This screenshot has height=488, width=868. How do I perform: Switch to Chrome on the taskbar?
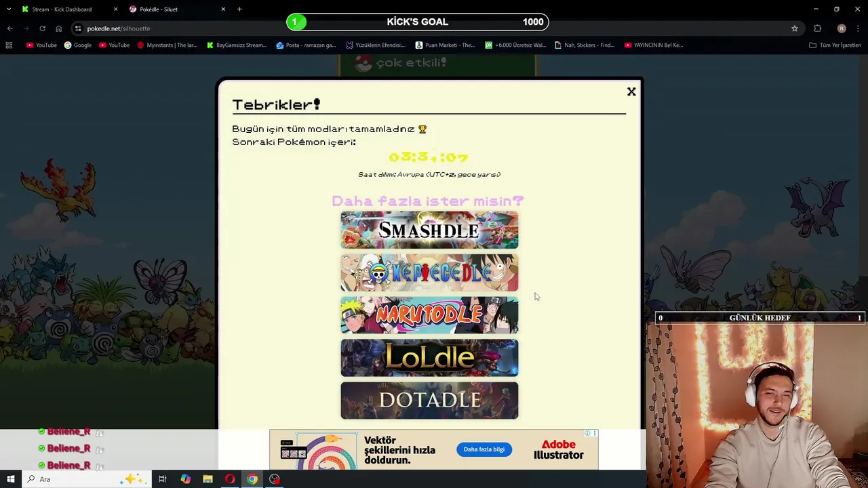coord(252,479)
